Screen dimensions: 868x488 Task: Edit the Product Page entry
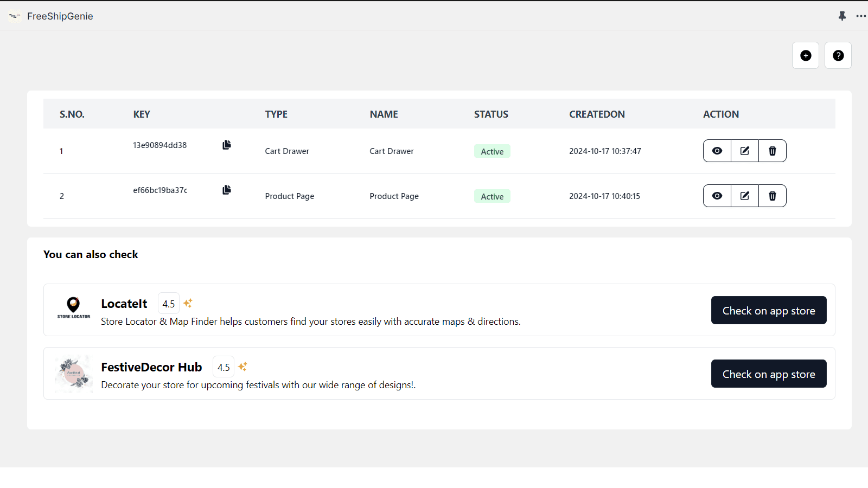point(745,196)
